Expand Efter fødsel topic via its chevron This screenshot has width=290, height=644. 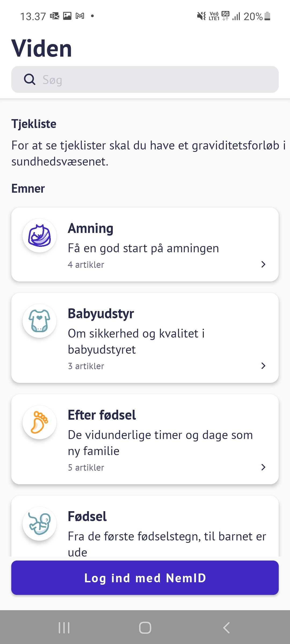click(x=263, y=467)
